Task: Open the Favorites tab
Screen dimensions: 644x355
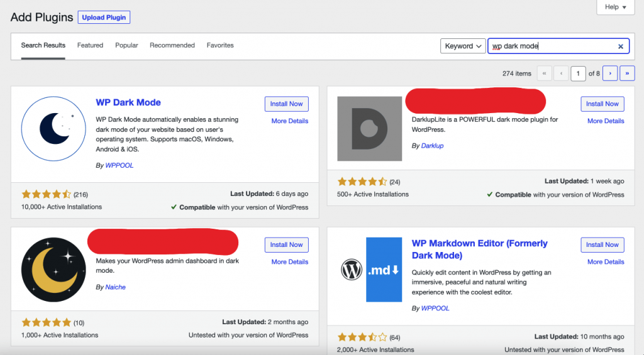Action: click(220, 46)
